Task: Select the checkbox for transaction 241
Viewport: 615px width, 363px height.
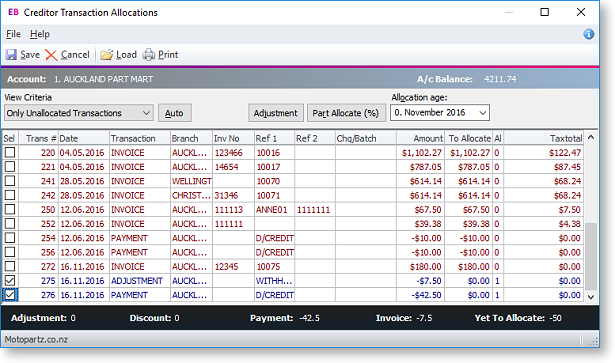Action: tap(10, 181)
